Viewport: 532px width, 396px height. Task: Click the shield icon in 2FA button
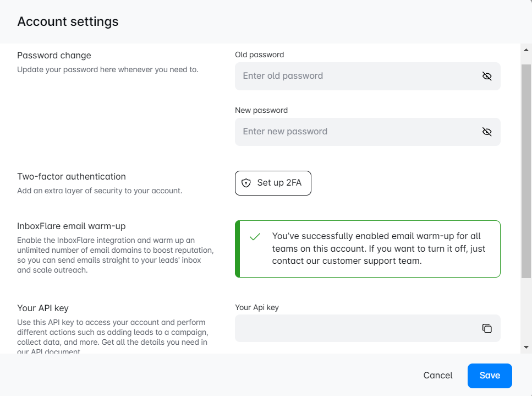coord(246,183)
